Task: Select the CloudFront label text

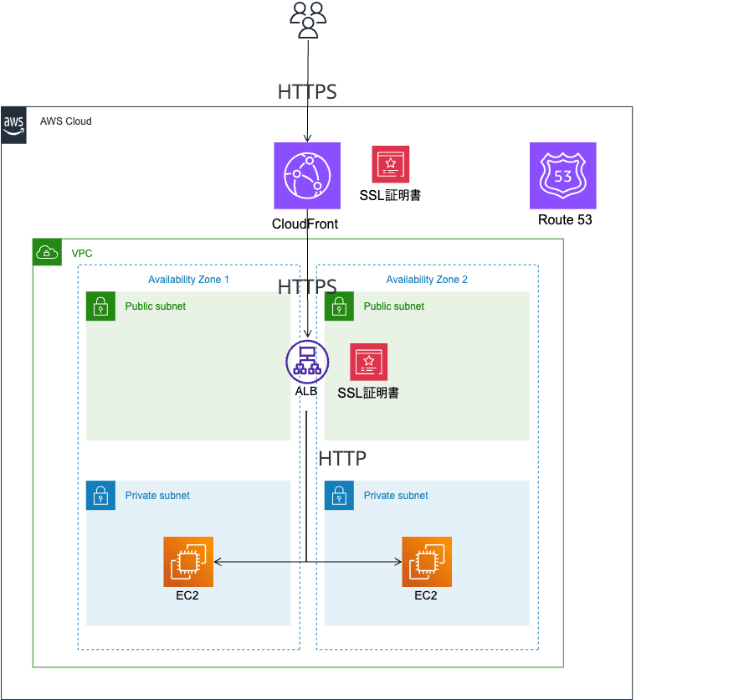Action: point(305,224)
